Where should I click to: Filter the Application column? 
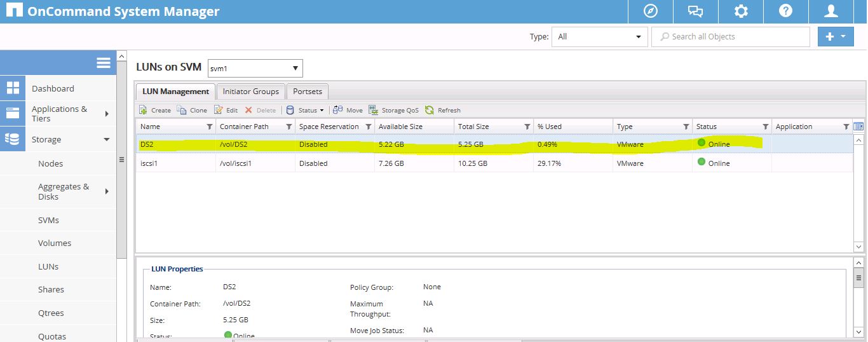pyautogui.click(x=845, y=127)
